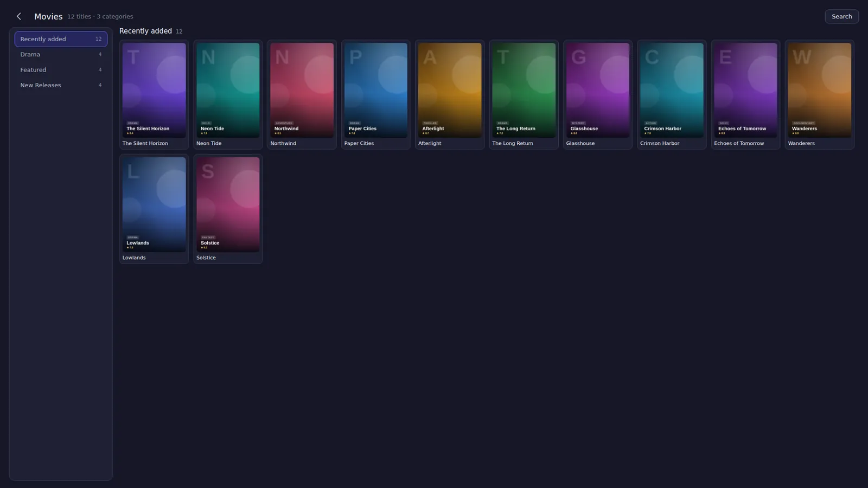
Task: Select the Wanderers movie card
Action: 820,95
